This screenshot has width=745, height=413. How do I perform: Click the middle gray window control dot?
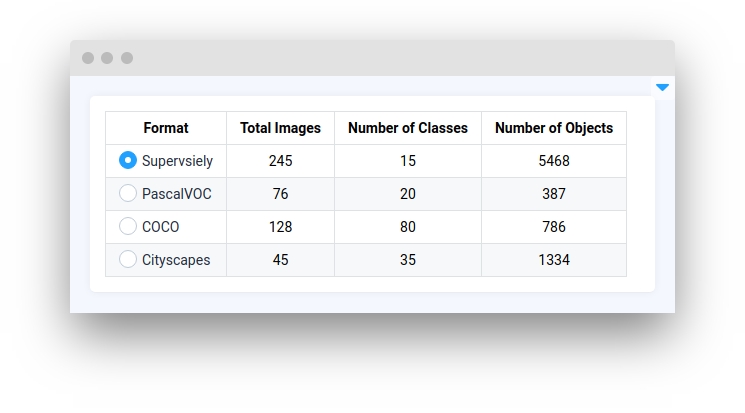coord(107,58)
